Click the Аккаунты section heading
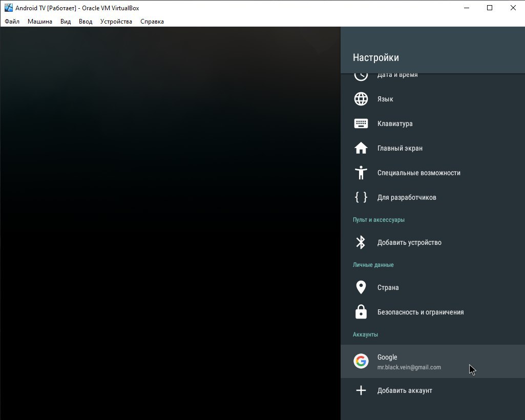This screenshot has height=420, width=525. pos(365,334)
